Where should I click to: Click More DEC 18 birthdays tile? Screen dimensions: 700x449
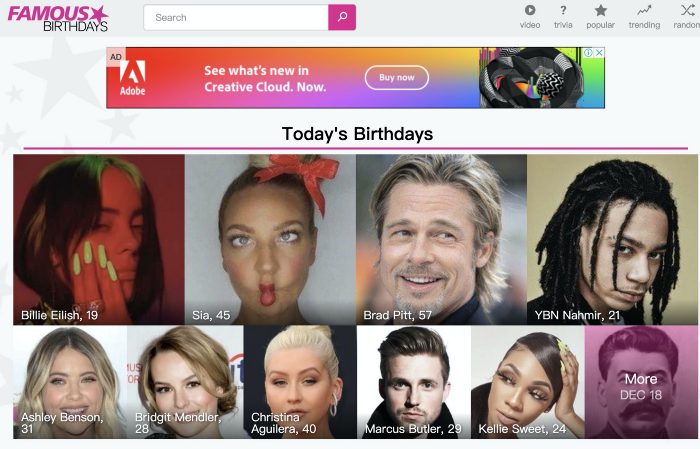coord(641,382)
